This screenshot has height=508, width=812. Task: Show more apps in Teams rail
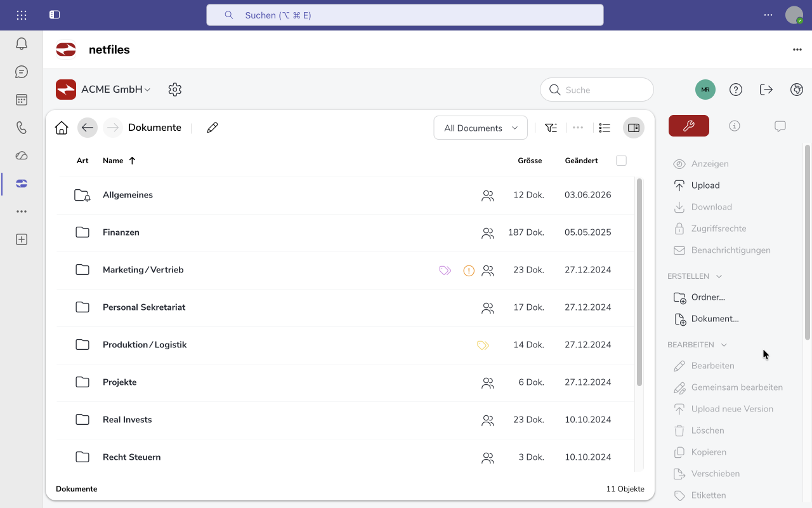click(22, 211)
